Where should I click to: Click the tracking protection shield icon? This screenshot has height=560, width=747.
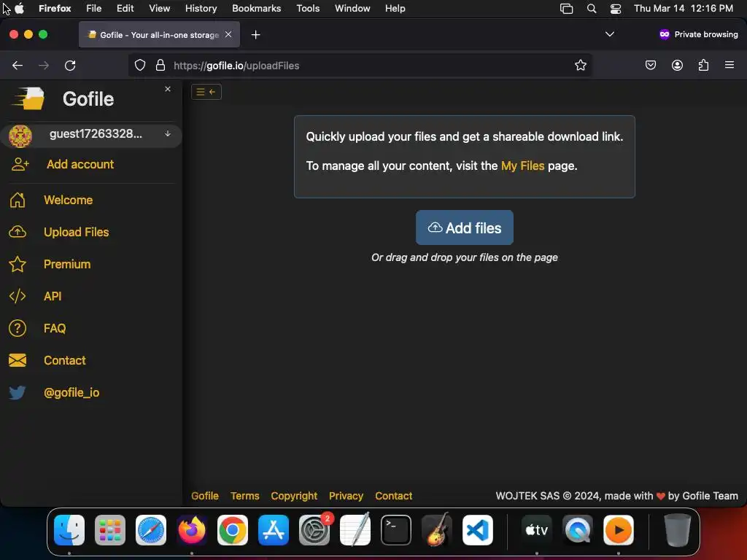pyautogui.click(x=139, y=65)
